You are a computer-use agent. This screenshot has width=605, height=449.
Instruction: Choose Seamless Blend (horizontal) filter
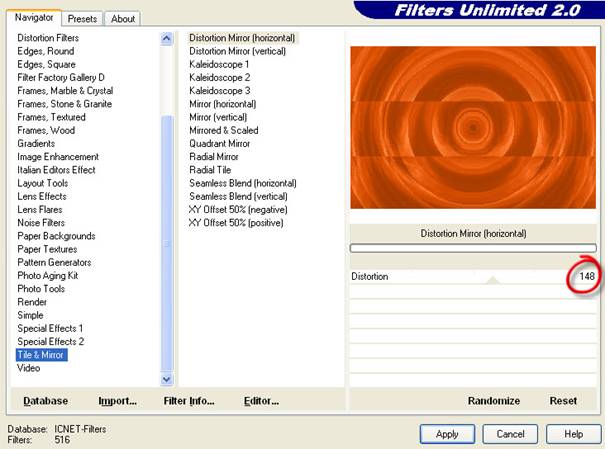(x=243, y=183)
